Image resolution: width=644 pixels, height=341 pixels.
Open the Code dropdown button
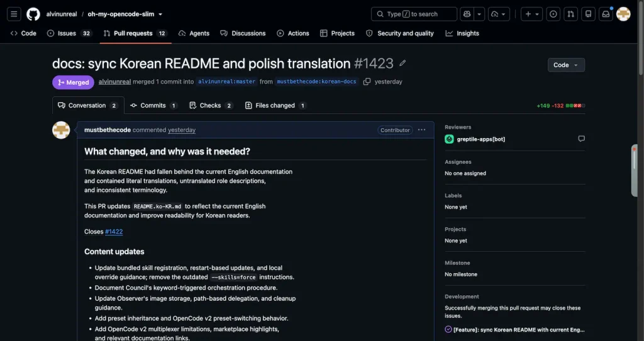coord(566,65)
